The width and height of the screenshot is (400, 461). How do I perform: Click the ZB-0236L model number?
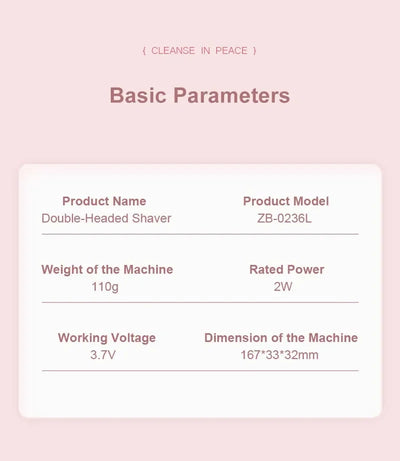click(x=284, y=219)
